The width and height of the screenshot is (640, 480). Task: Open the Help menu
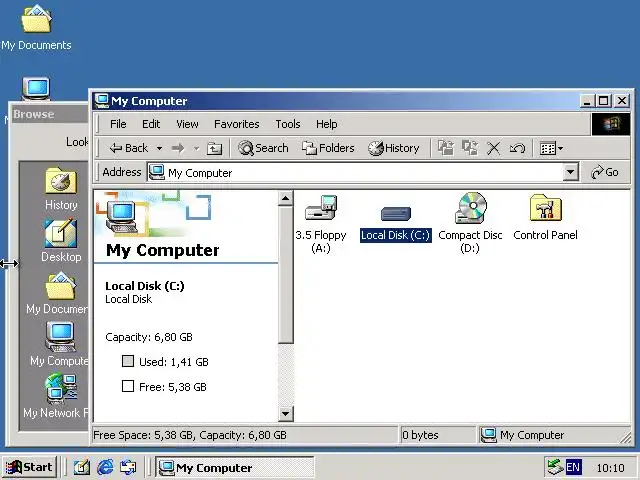327,124
